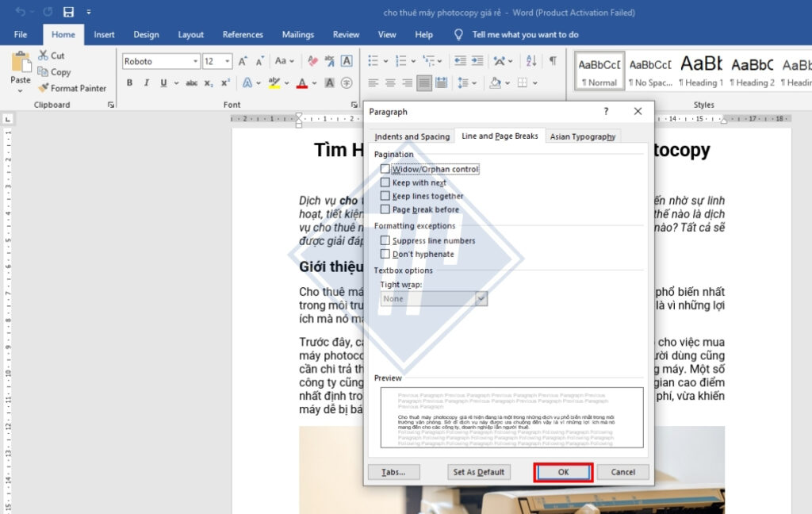Click the Save icon in title bar

(68, 12)
